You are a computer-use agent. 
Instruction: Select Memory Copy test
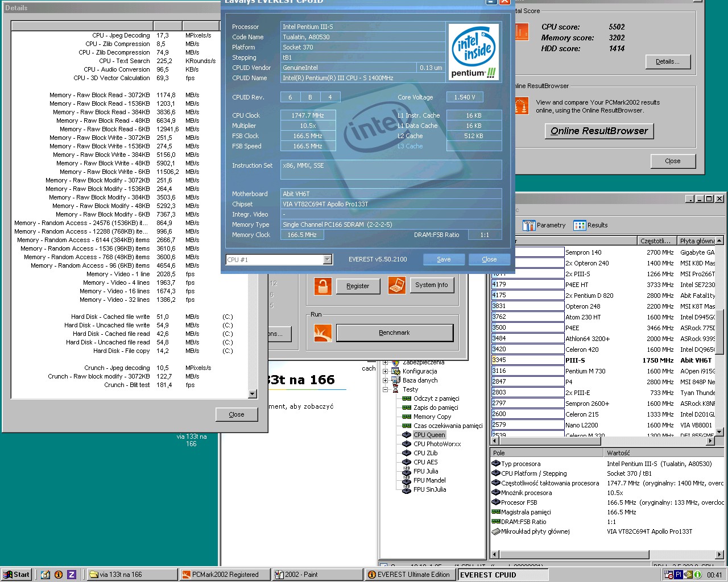coord(432,417)
